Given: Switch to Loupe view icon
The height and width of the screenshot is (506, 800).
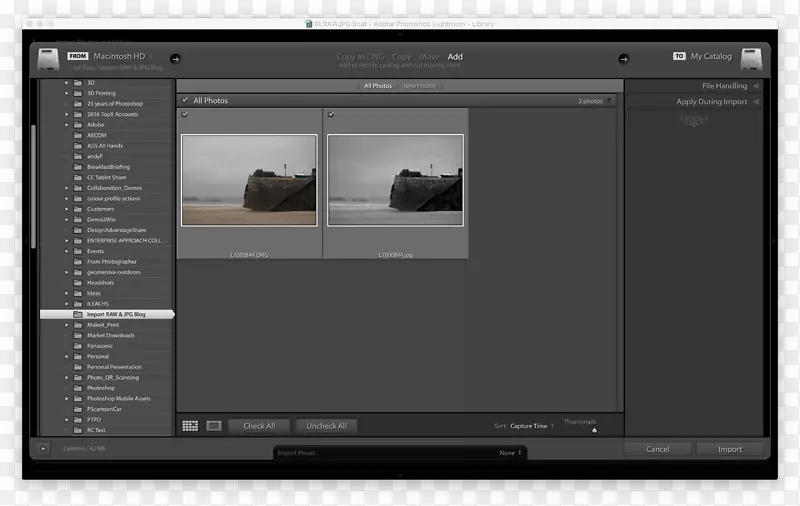Looking at the screenshot, I should point(213,426).
